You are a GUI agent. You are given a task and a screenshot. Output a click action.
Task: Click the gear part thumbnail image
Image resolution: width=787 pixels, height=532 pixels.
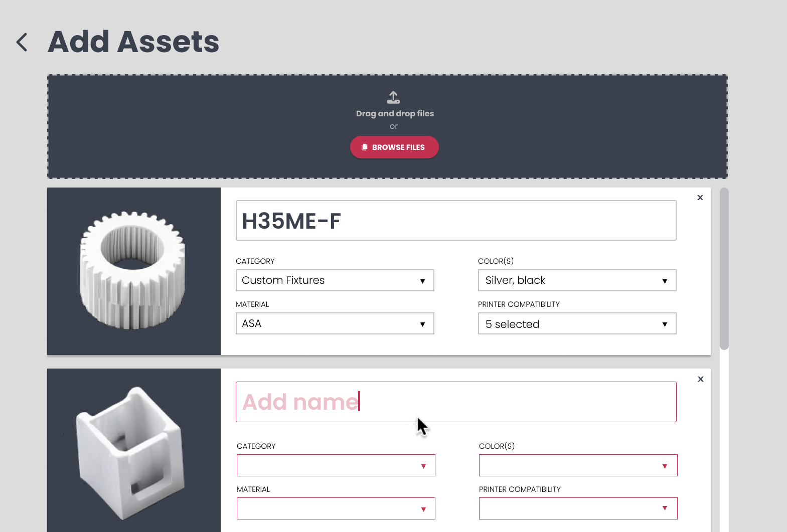pos(133,271)
